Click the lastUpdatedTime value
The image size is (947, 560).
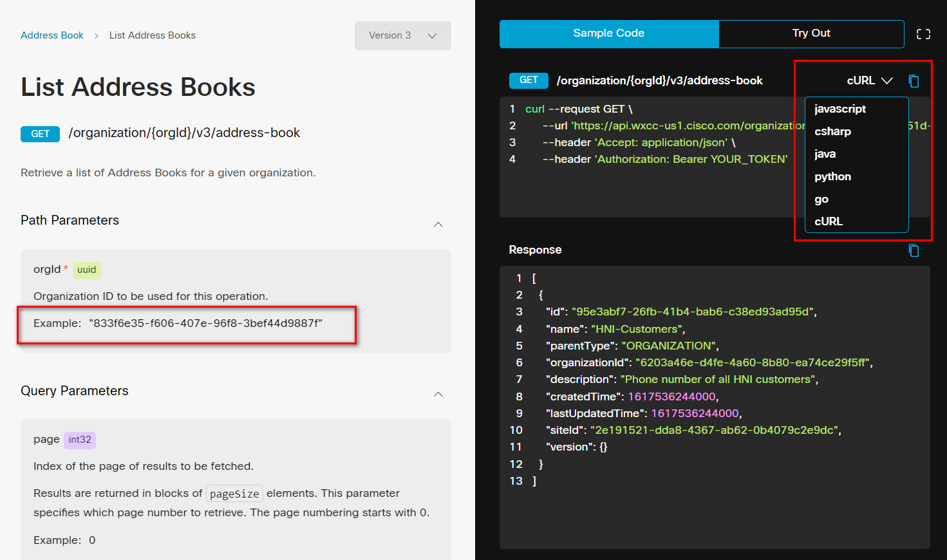pos(695,413)
